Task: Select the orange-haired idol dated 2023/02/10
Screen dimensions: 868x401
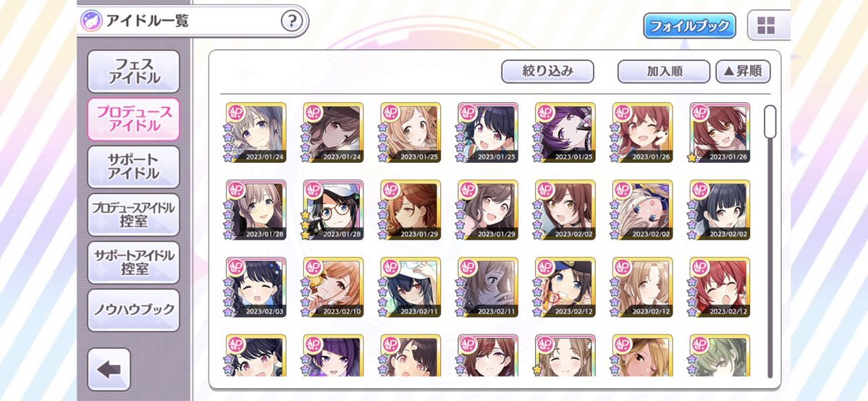Action: coord(333,287)
